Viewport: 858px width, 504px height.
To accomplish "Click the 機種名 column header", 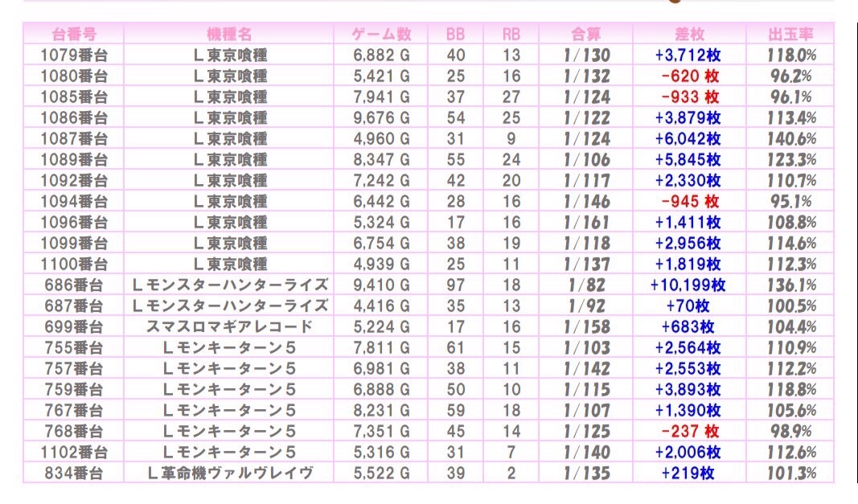I will click(x=229, y=34).
